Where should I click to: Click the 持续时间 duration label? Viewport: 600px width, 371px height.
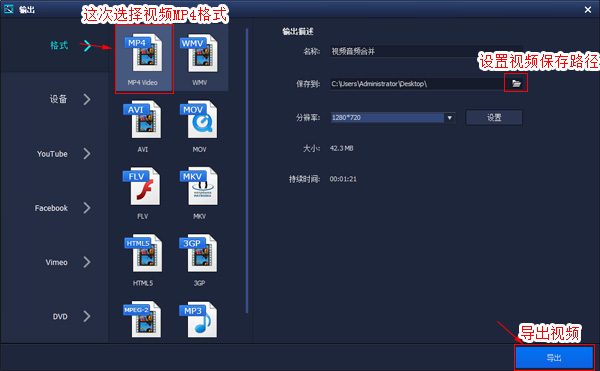(x=304, y=179)
